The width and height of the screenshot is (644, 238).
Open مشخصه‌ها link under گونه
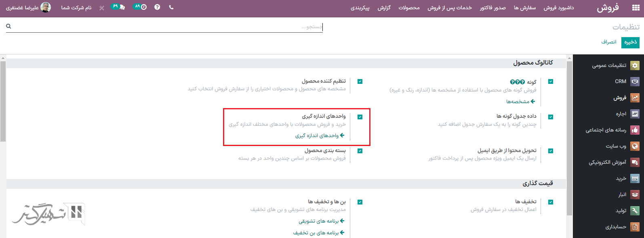(x=521, y=102)
